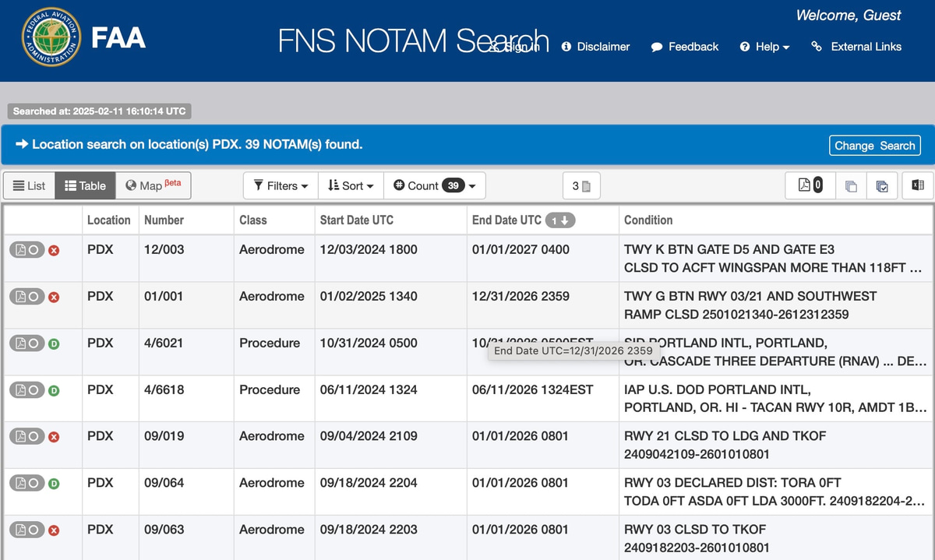The image size is (935, 560).
Task: Click the 3 pages document icon button
Action: pos(581,185)
